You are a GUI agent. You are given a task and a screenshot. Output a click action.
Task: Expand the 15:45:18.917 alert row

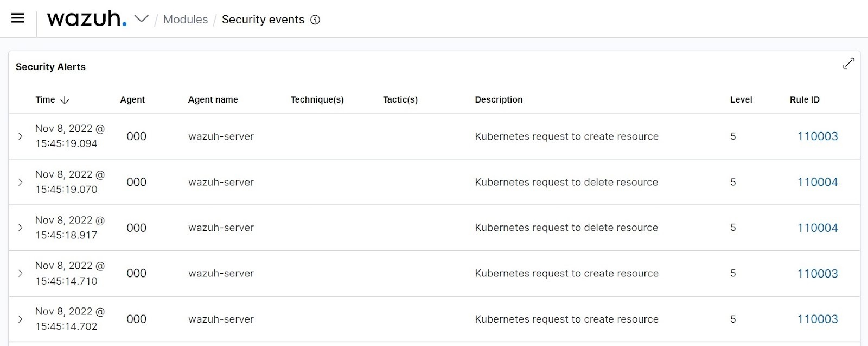(x=21, y=228)
